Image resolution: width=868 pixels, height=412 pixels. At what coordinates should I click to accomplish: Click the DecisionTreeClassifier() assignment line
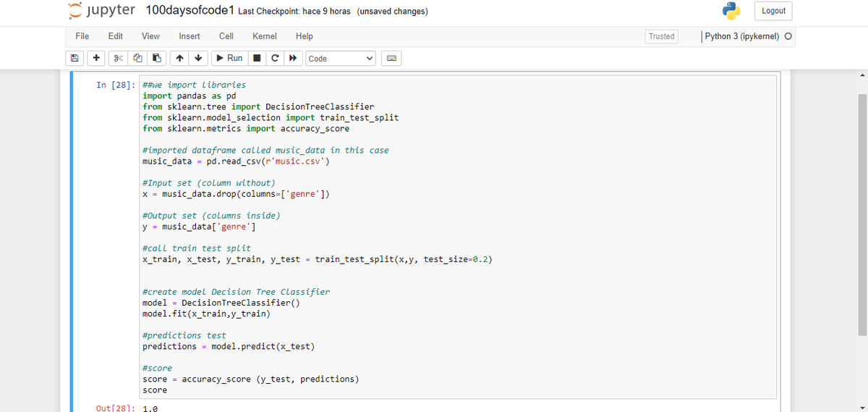pyautogui.click(x=221, y=303)
